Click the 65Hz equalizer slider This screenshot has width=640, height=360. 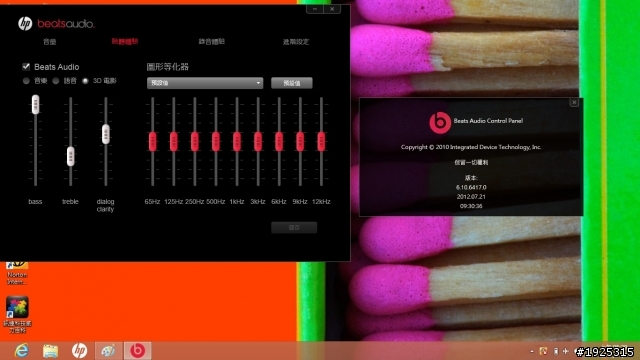(153, 142)
